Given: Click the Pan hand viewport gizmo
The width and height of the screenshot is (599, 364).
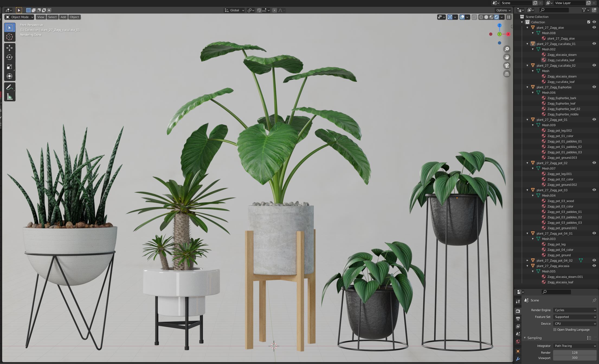Looking at the screenshot, I should pos(507,57).
